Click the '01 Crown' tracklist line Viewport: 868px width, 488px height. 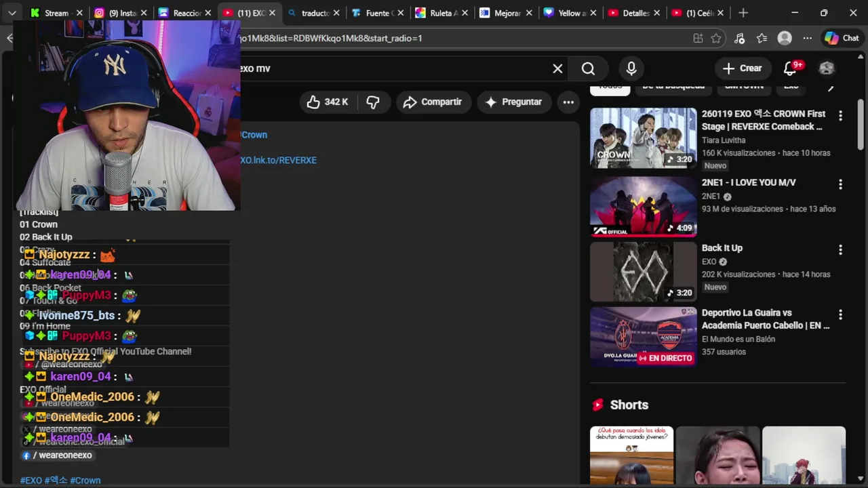click(39, 224)
